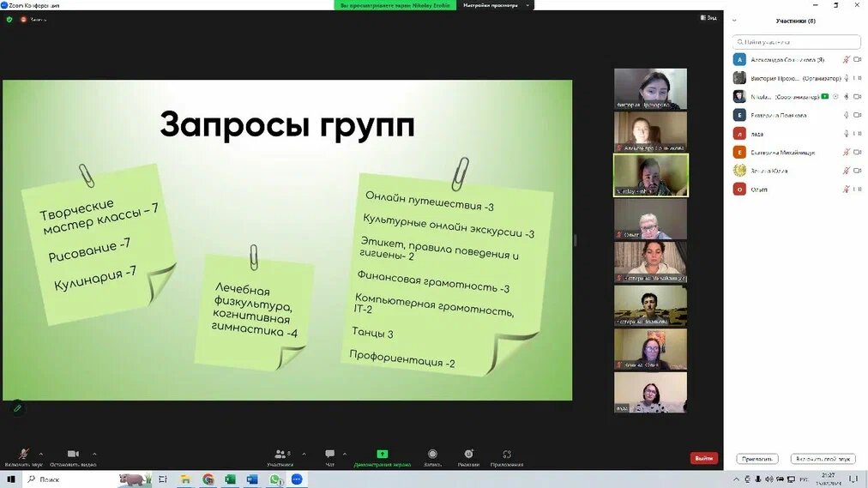The height and width of the screenshot is (488, 868).
Task: Select Александра participant avatar in list
Action: (739, 59)
